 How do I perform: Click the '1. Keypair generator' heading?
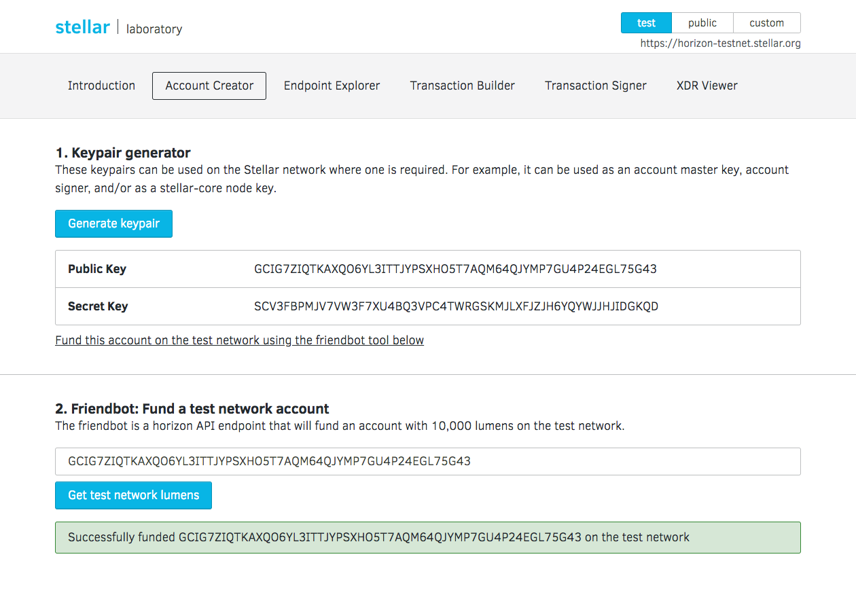(x=123, y=153)
